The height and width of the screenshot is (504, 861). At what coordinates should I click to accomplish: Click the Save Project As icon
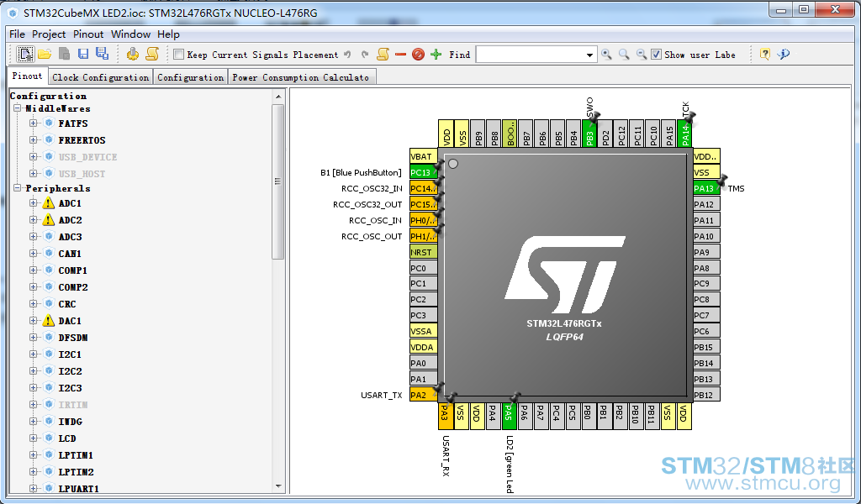102,53
